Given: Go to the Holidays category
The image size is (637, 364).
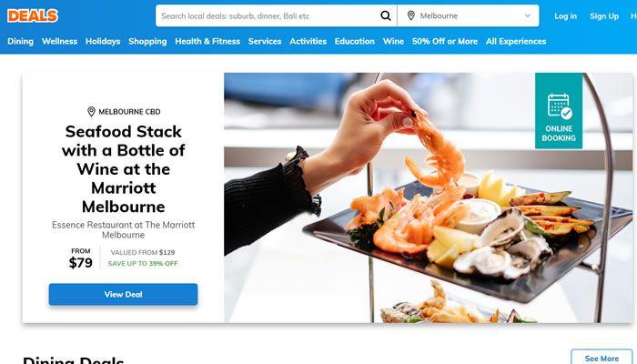Looking at the screenshot, I should (x=103, y=42).
